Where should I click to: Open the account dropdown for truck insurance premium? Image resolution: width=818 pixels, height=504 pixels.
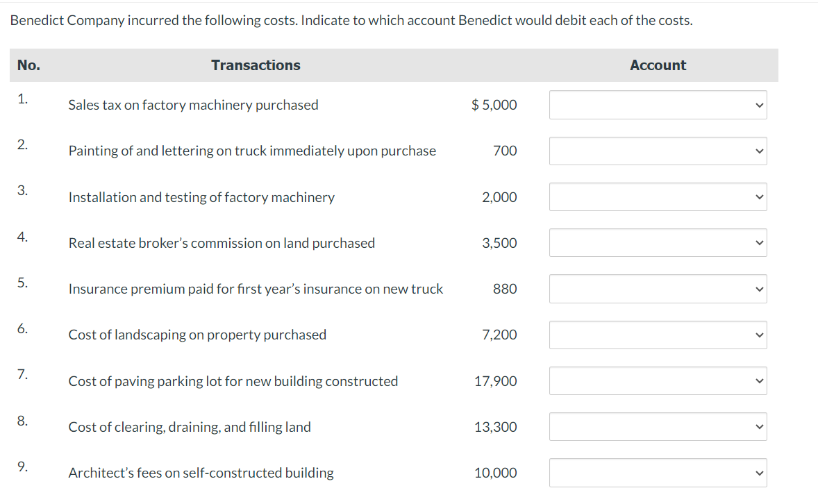[658, 289]
